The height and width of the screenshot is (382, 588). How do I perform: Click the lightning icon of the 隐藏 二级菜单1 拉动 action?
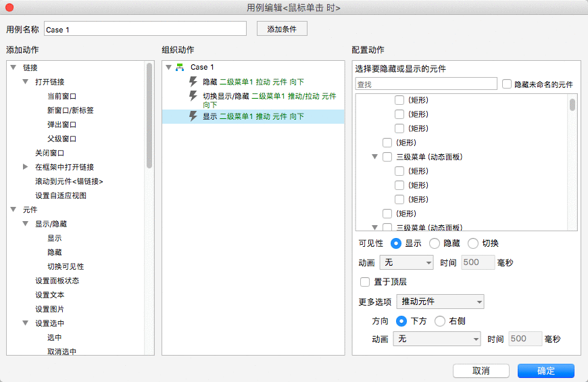point(193,81)
